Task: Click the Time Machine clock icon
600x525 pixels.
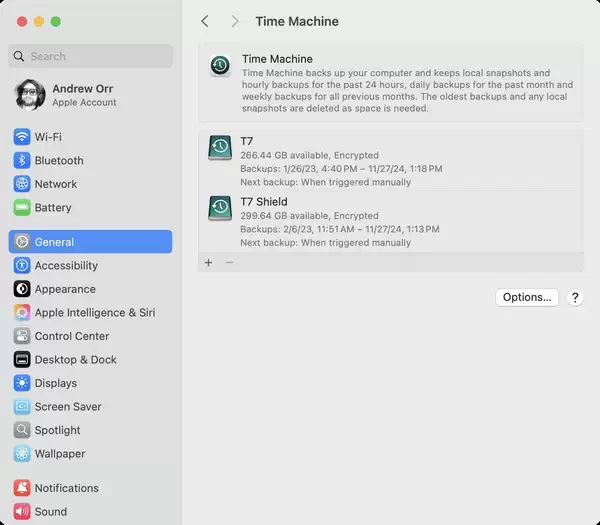Action: [x=220, y=65]
